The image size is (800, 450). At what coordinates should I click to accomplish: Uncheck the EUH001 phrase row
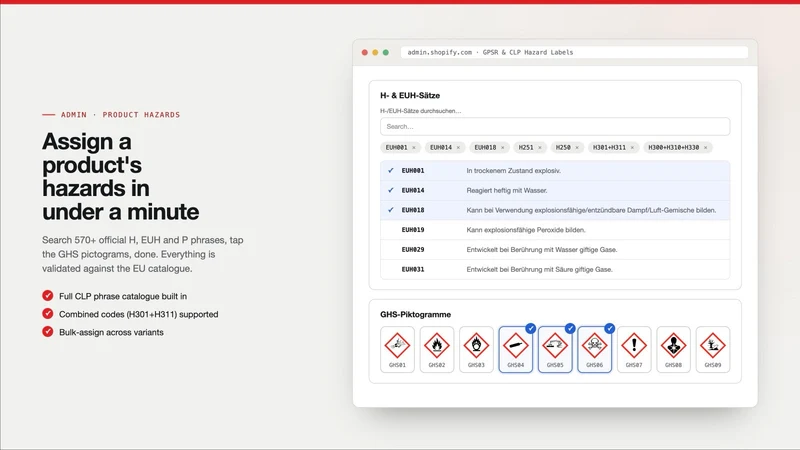pos(555,171)
